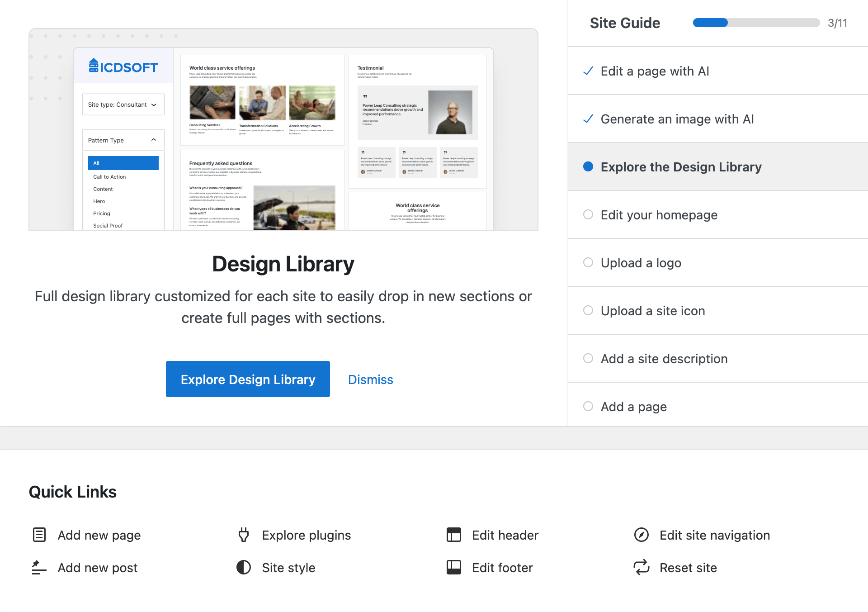Open Explore the Design Library guide item
868x612 pixels.
[681, 167]
